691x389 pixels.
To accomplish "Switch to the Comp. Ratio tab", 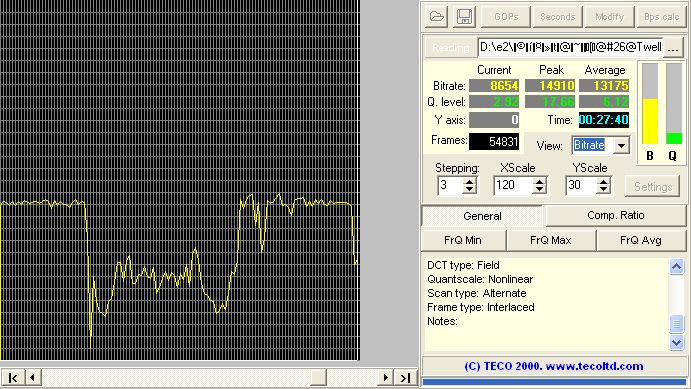I will (x=616, y=215).
